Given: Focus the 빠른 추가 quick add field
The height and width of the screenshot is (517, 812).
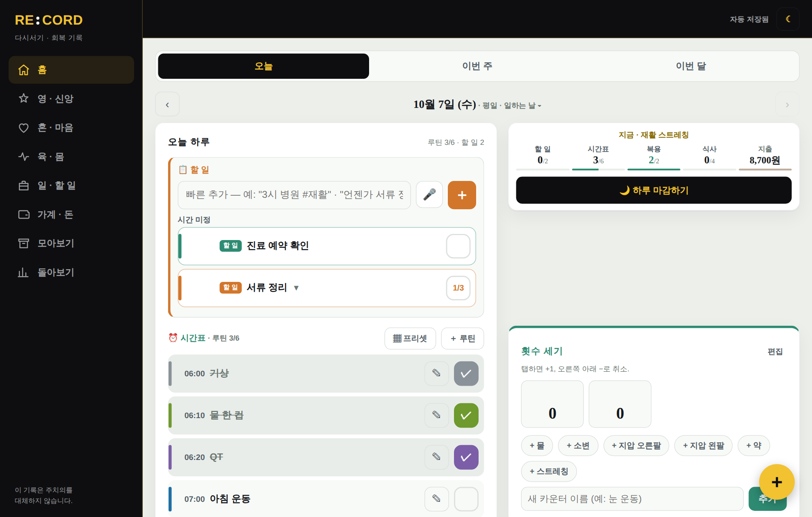Looking at the screenshot, I should tap(294, 195).
